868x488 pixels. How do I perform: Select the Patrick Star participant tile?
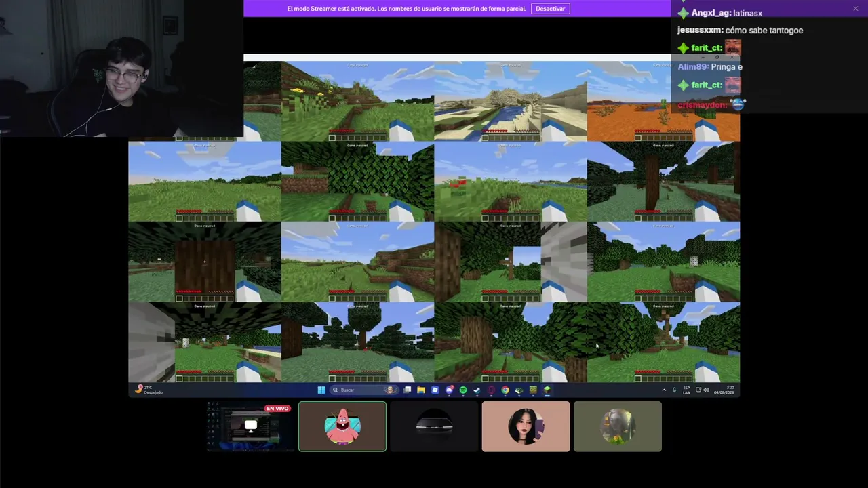[x=342, y=426]
